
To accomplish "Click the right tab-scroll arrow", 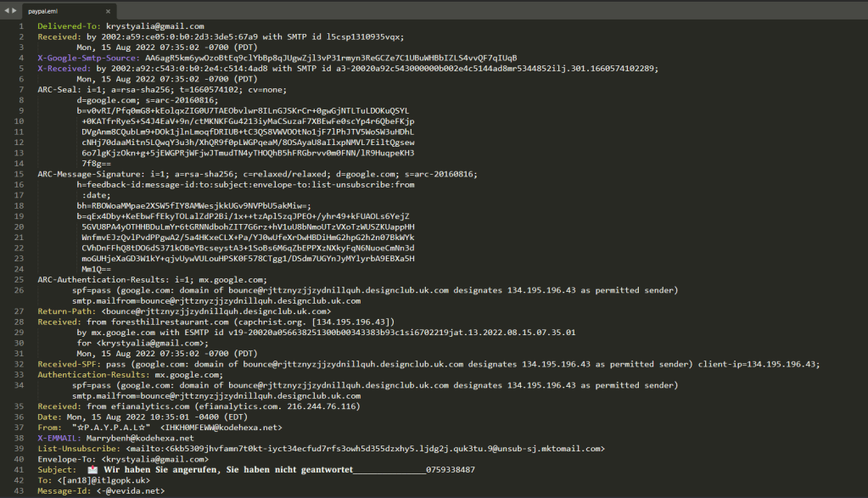I will click(x=15, y=9).
